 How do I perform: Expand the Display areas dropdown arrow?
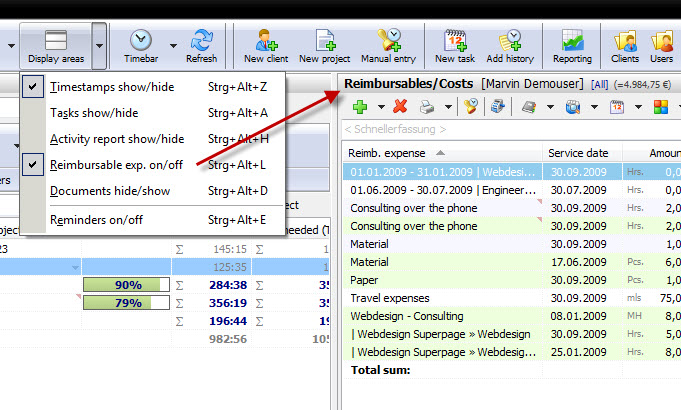pyautogui.click(x=99, y=46)
